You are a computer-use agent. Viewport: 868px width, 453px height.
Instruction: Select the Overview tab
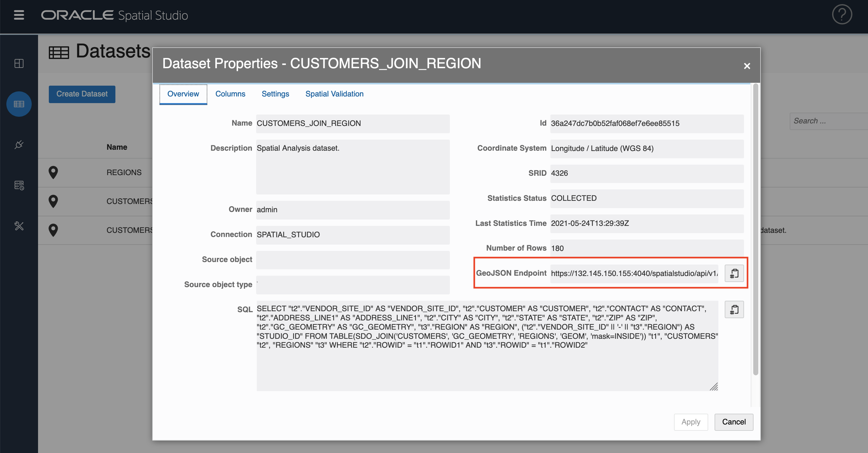(183, 94)
